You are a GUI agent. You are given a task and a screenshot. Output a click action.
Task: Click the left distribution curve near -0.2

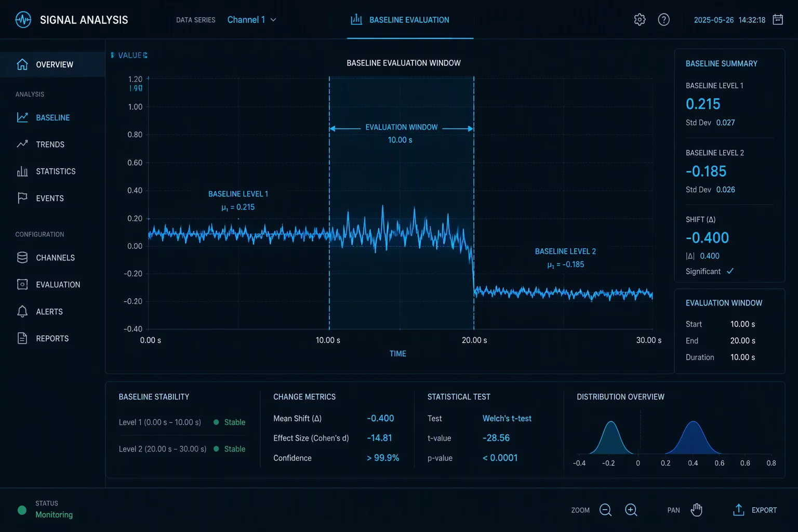click(x=611, y=437)
